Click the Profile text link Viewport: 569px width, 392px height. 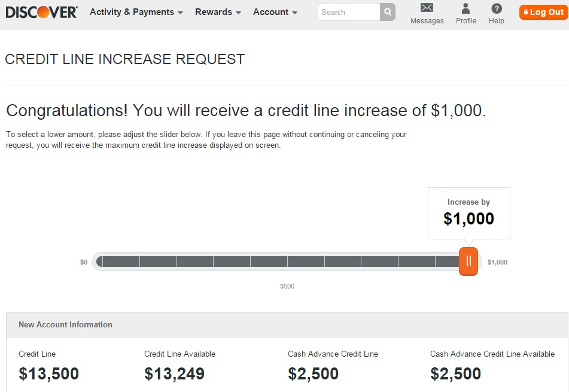(x=466, y=21)
